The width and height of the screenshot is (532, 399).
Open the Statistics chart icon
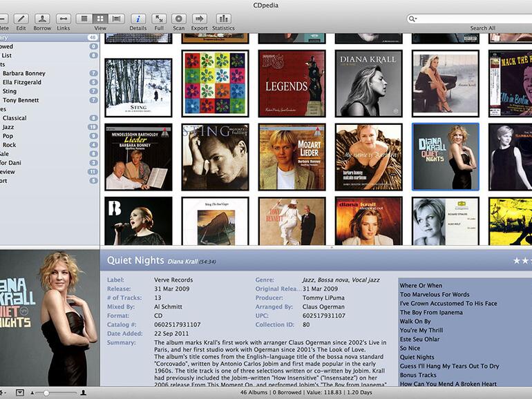[x=223, y=19]
